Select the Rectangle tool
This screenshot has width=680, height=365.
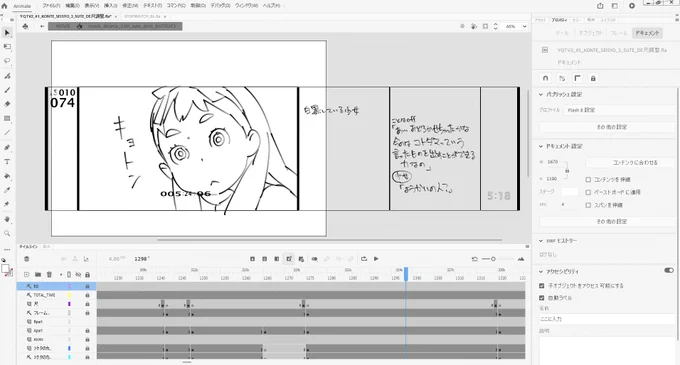click(7, 118)
